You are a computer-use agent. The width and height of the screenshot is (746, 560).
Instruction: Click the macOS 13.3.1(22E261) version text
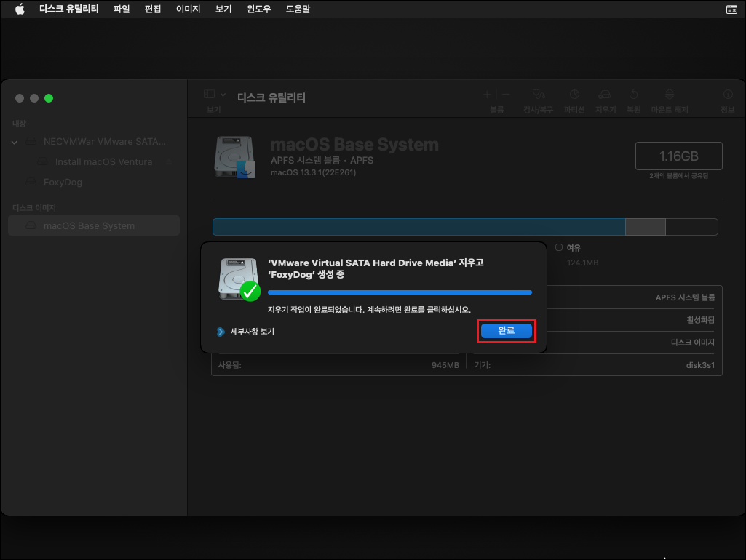pyautogui.click(x=313, y=172)
